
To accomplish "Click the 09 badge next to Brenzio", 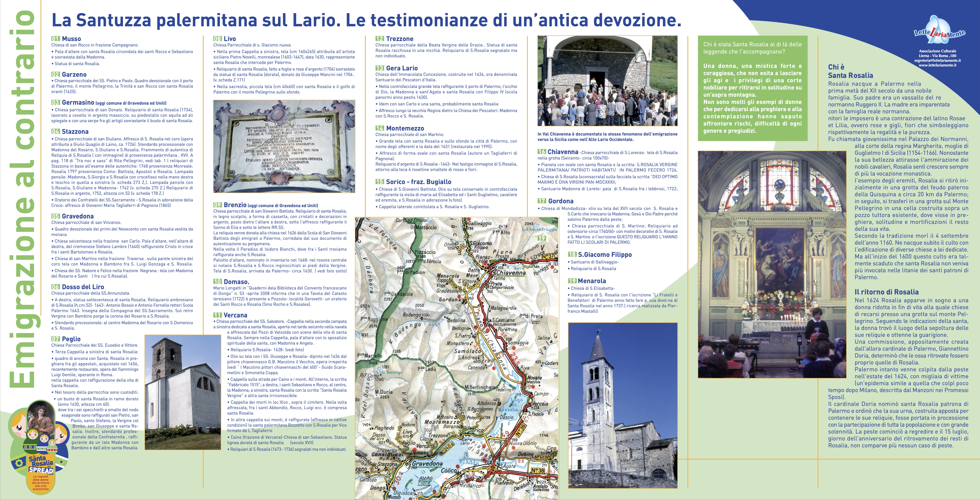I will 218,205.
